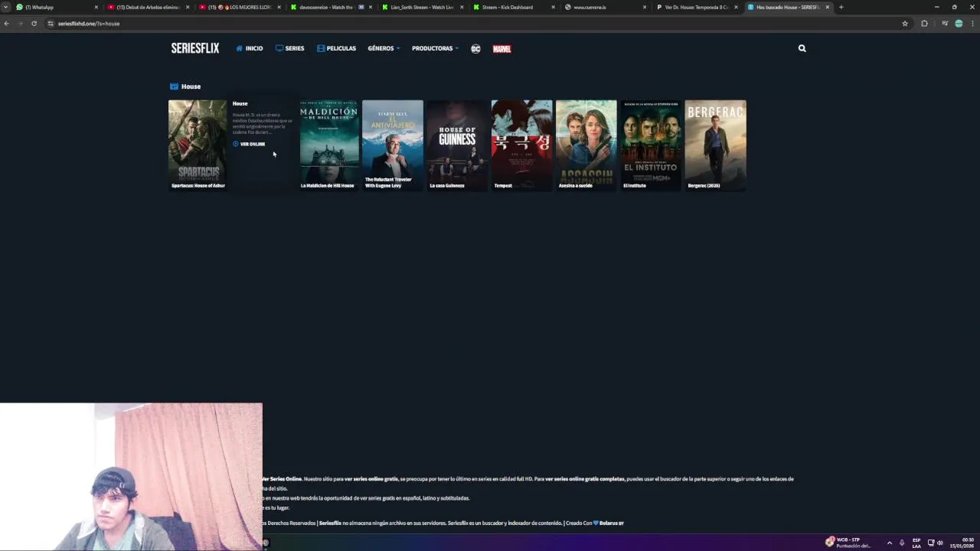This screenshot has height=551, width=980.
Task: Open the Marvel productions logo
Action: (x=501, y=48)
